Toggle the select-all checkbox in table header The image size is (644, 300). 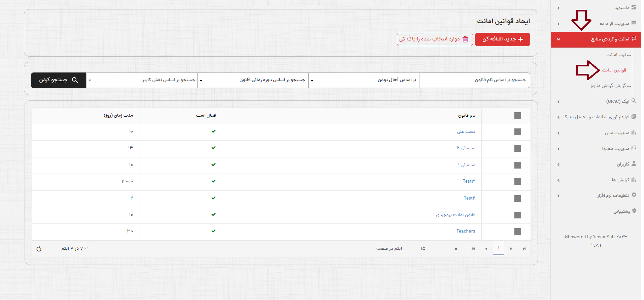(x=518, y=116)
